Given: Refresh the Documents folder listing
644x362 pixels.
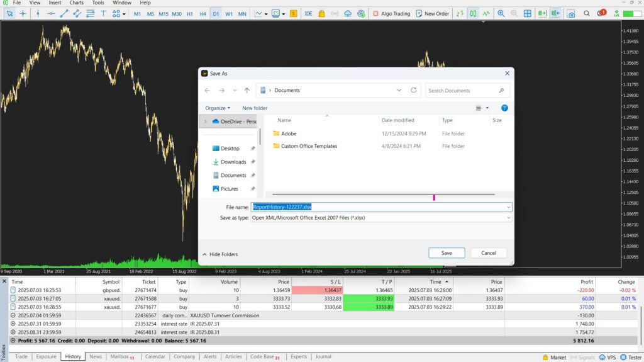Looking at the screenshot, I should point(414,90).
